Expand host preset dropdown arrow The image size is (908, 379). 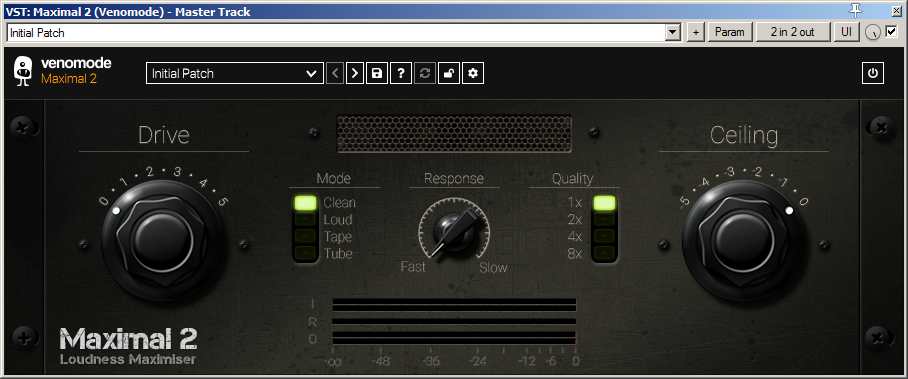(x=672, y=32)
